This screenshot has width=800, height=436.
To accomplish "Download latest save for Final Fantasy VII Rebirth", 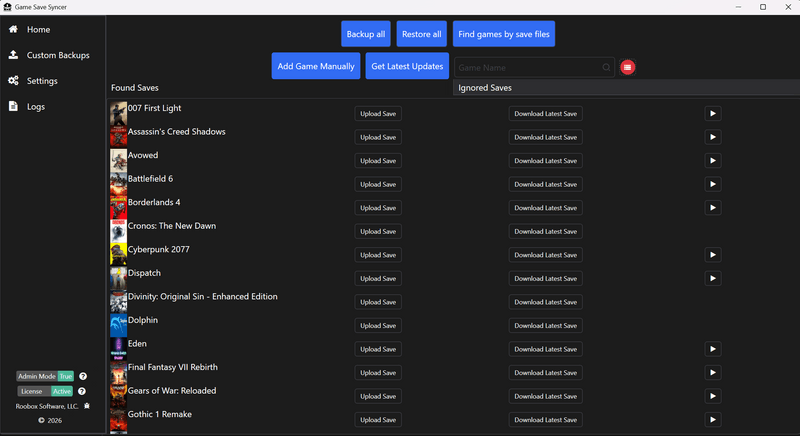I will pyautogui.click(x=545, y=373).
